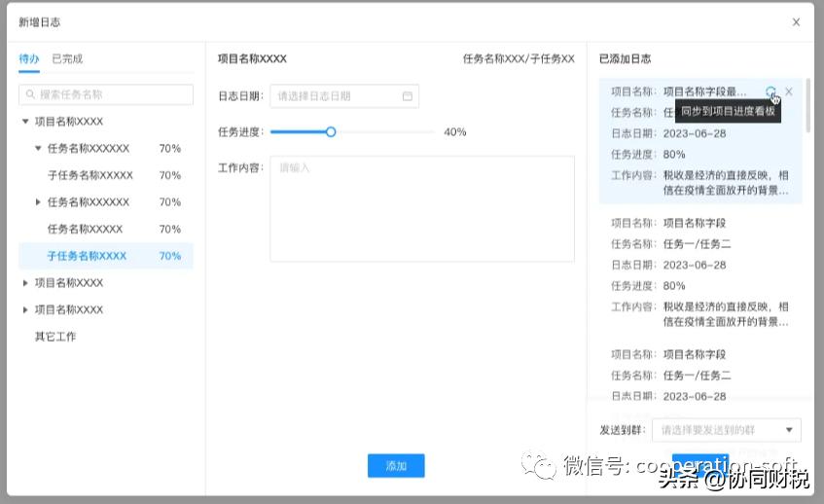The height and width of the screenshot is (504, 824).
Task: Click the 任务进度 slider handle
Action: click(331, 132)
